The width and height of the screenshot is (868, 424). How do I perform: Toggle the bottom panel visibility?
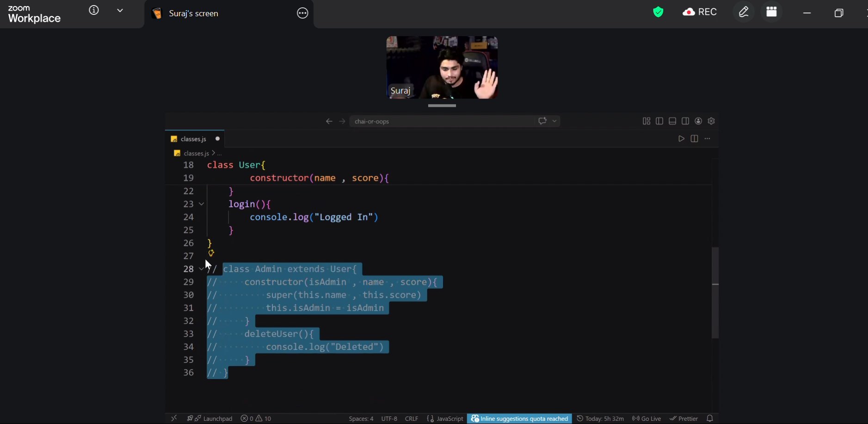click(x=672, y=121)
